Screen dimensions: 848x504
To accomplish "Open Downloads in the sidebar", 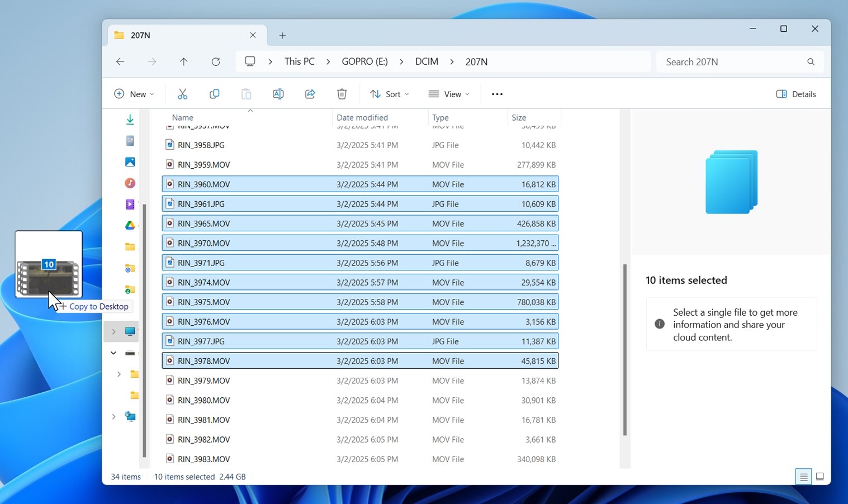I will [x=130, y=119].
